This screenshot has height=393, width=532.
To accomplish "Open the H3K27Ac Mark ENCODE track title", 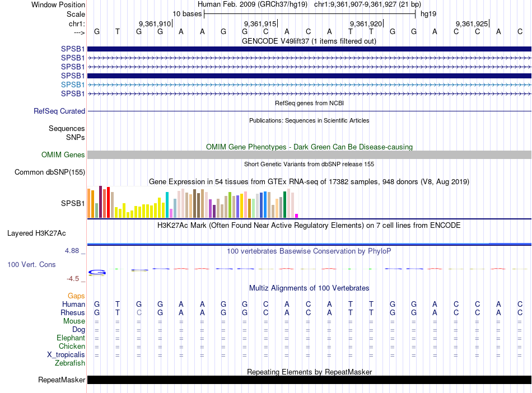I will point(309,226).
